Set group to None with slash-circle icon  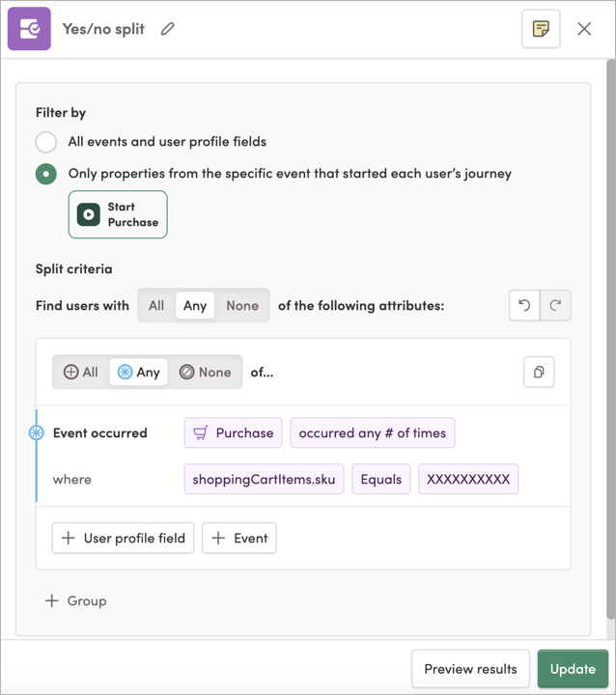click(205, 372)
